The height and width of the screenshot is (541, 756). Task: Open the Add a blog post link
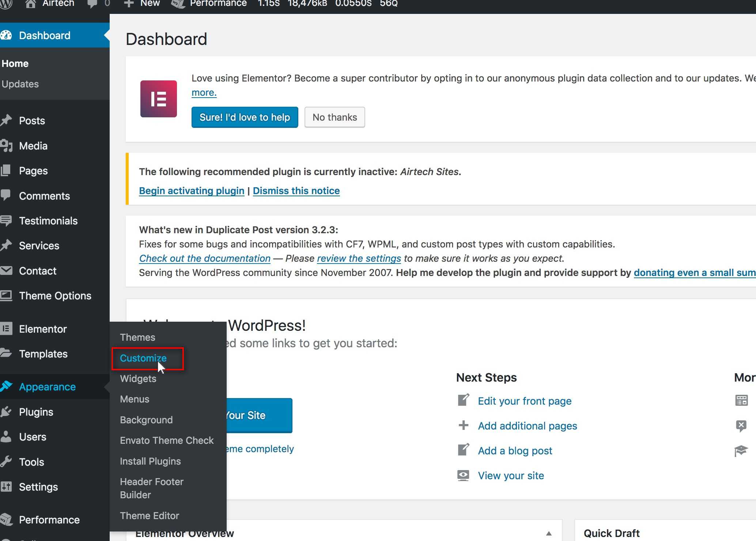tap(515, 451)
